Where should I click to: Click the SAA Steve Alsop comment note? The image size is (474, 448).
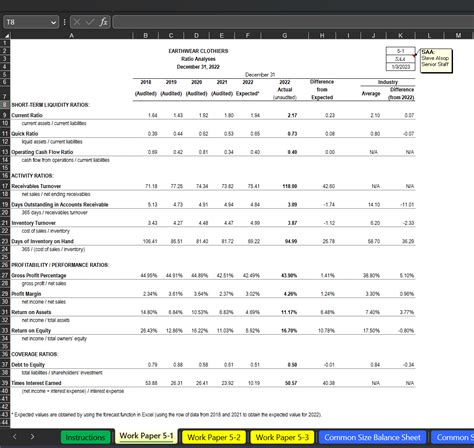click(436, 60)
